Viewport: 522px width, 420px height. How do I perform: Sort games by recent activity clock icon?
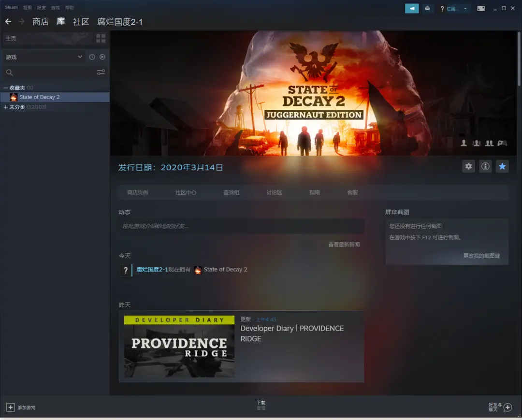point(92,57)
